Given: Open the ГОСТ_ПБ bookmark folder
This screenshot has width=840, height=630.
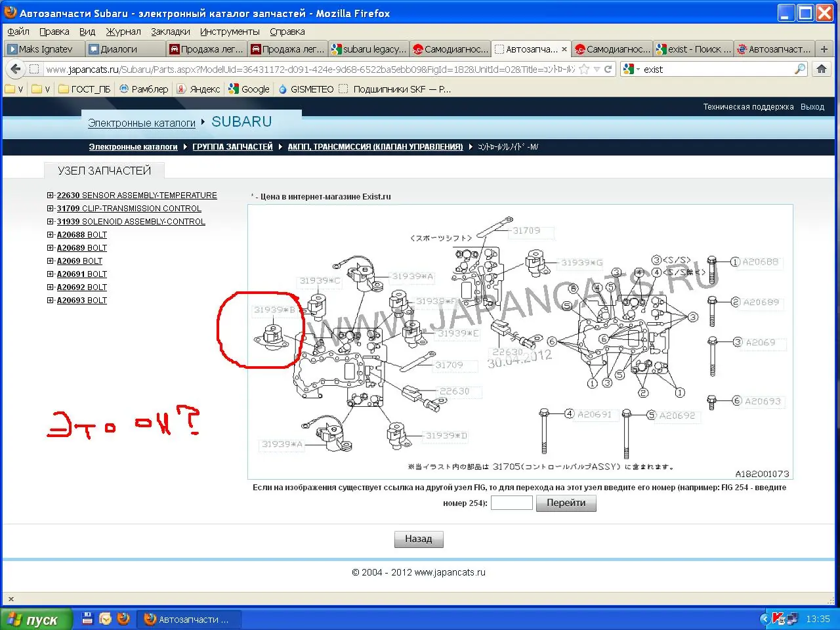Looking at the screenshot, I should click(x=85, y=89).
